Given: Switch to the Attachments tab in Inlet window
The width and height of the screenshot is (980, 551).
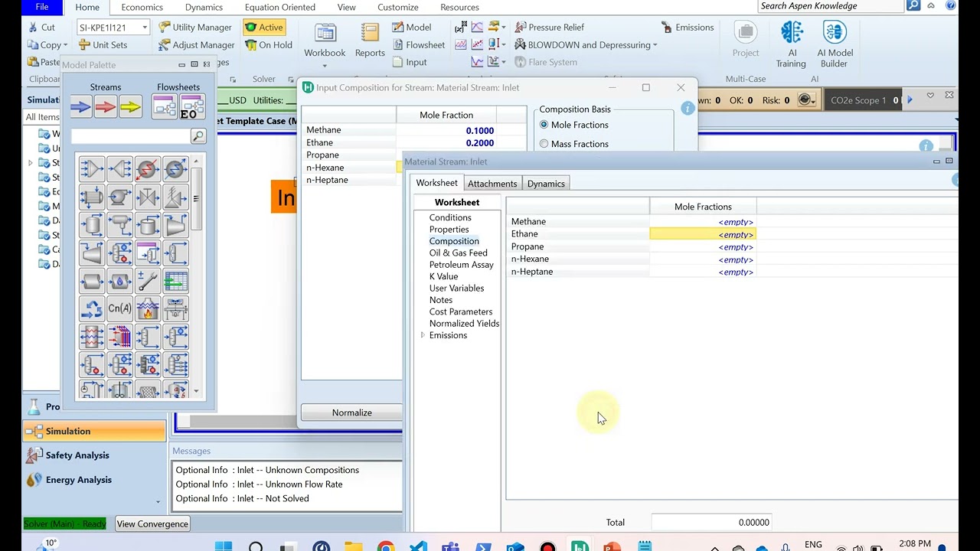Looking at the screenshot, I should coord(492,184).
